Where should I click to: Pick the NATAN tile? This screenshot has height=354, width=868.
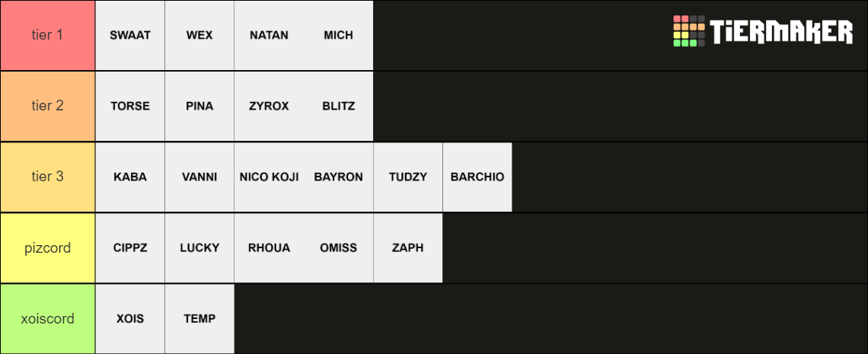[x=269, y=36]
